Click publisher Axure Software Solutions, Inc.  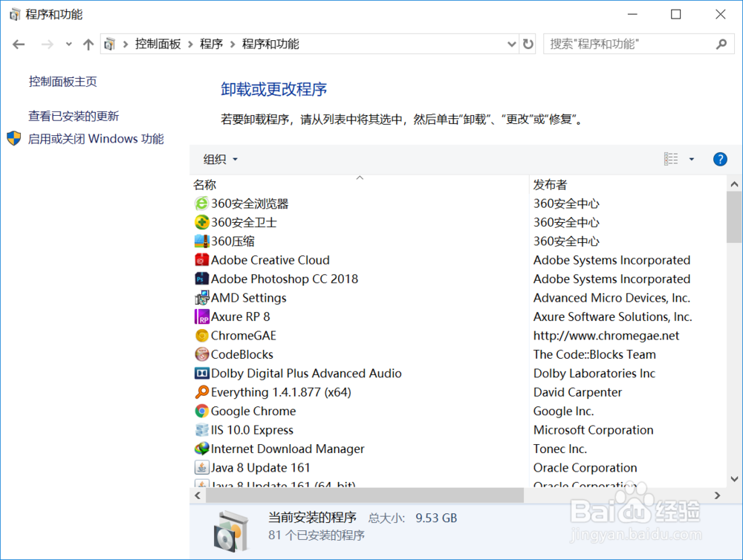click(x=613, y=316)
